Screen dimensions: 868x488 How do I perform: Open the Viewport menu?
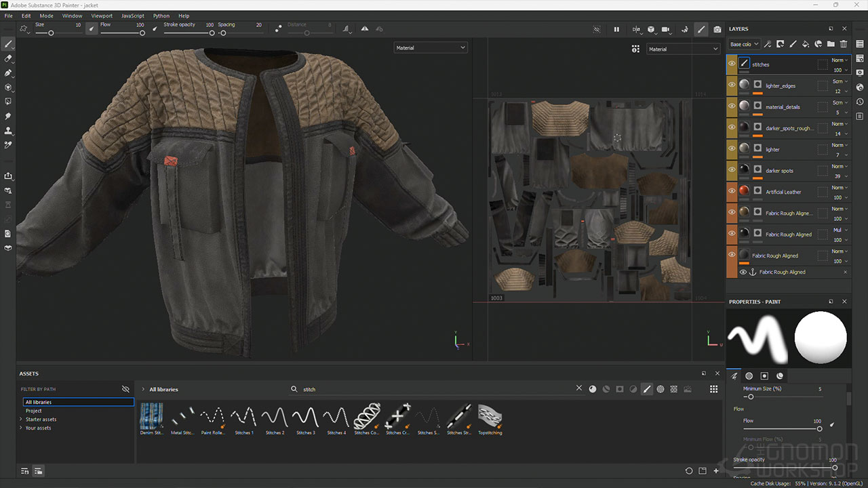(102, 16)
